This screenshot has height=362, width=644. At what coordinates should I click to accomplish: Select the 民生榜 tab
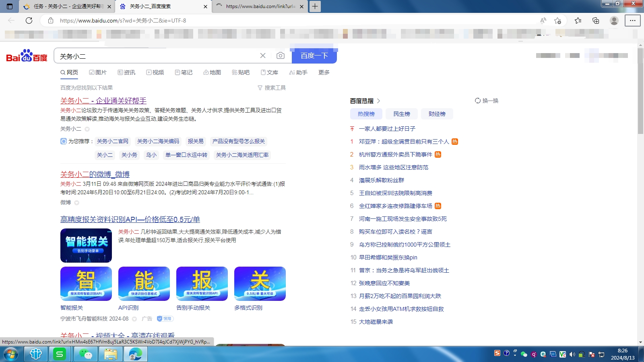[402, 114]
